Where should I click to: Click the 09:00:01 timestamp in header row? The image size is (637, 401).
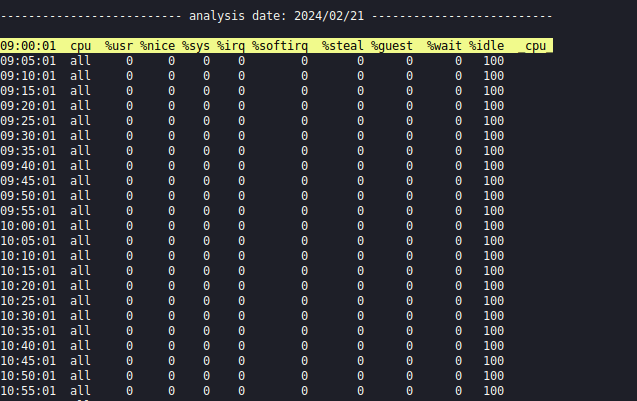28,46
